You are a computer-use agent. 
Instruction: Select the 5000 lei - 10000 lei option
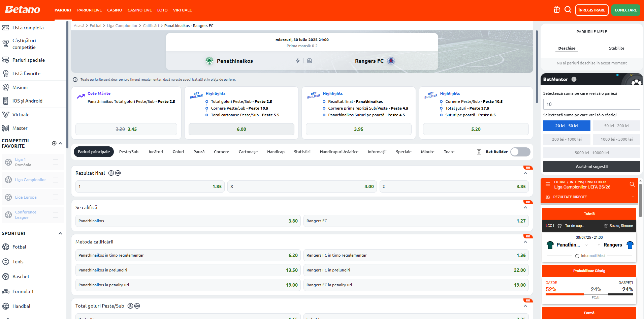pos(592,153)
